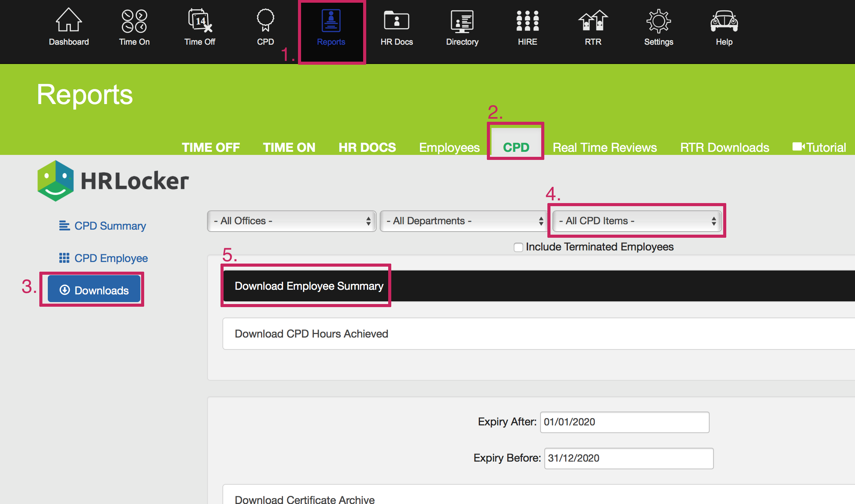Open the All CPD Items dropdown
This screenshot has height=504, width=855.
pos(636,221)
